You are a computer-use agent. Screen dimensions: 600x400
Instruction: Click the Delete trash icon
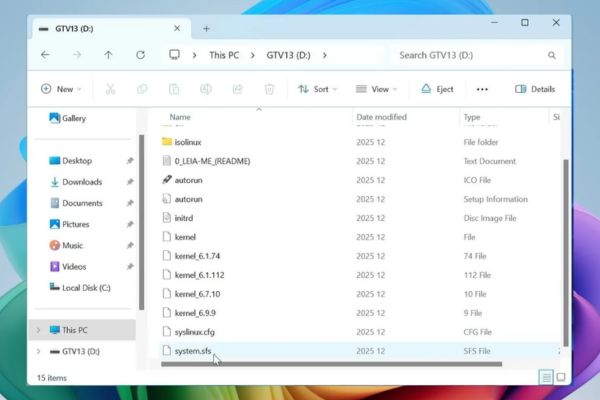tap(269, 89)
